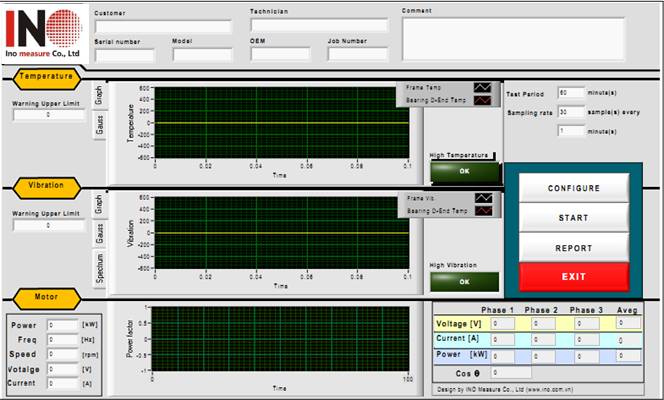
Task: Select the Spectrum tab in Vibration section
Action: (99, 269)
